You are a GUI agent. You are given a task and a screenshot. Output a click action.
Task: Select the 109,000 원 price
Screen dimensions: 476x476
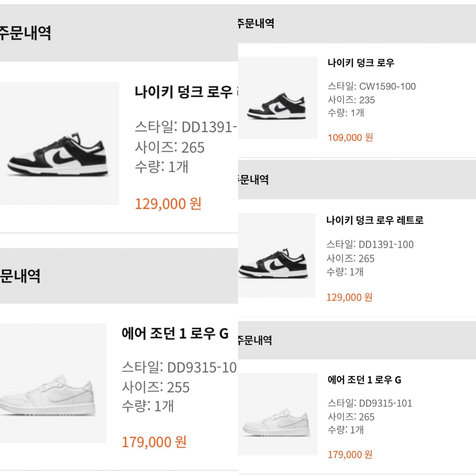pos(350,138)
